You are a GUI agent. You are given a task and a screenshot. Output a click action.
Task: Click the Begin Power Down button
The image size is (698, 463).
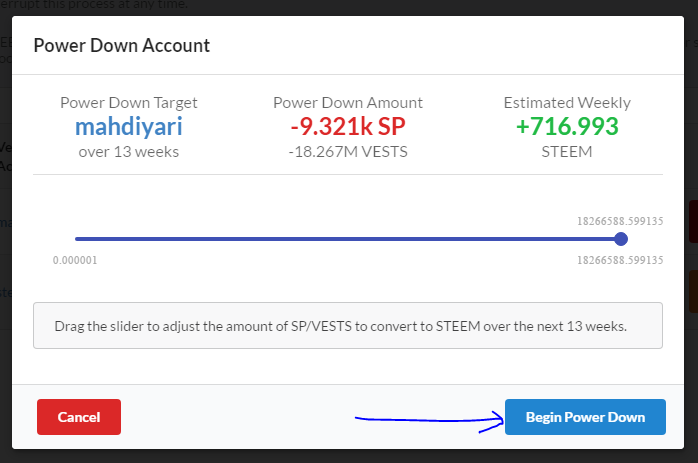click(585, 417)
